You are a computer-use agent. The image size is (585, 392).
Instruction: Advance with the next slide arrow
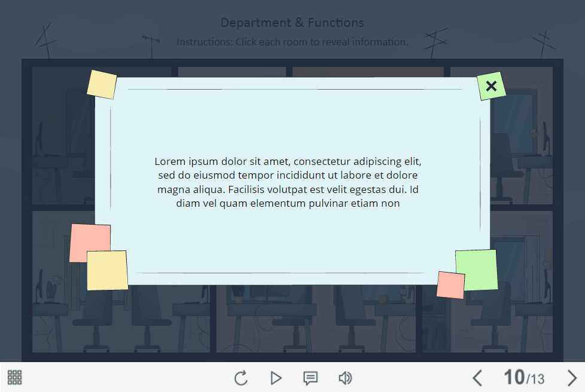click(572, 378)
